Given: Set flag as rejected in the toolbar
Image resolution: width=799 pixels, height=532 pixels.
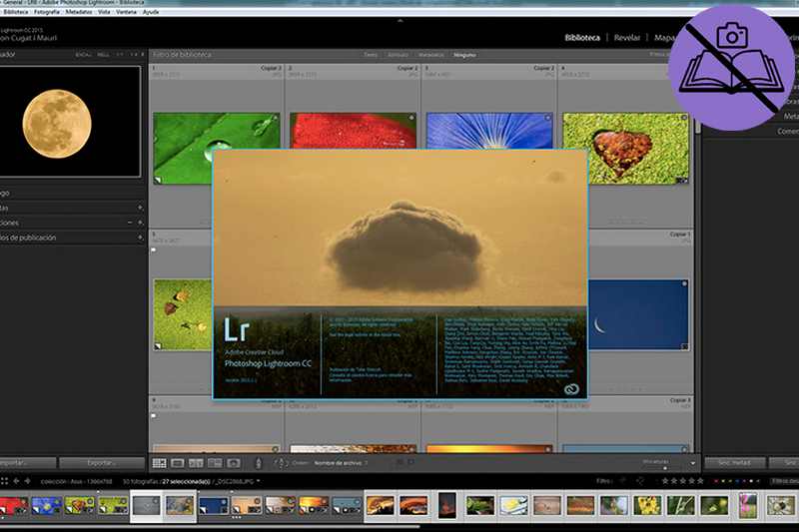Looking at the screenshot, I should (410, 463).
